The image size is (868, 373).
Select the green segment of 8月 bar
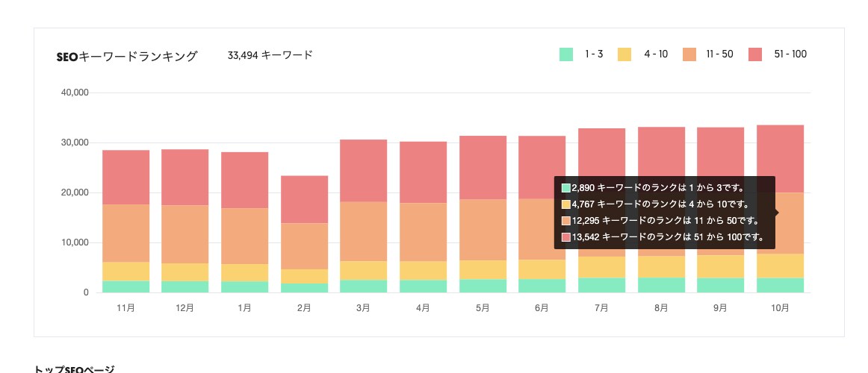[661, 285]
